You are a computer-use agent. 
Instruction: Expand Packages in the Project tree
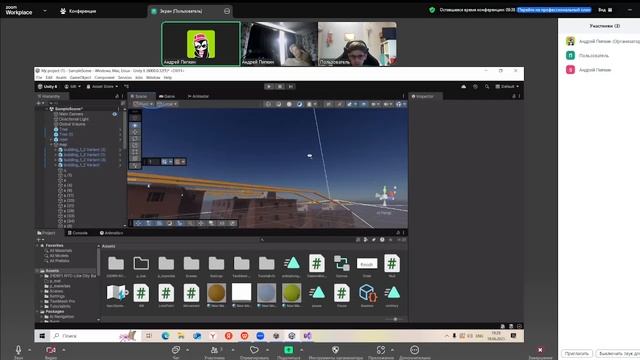click(x=38, y=311)
